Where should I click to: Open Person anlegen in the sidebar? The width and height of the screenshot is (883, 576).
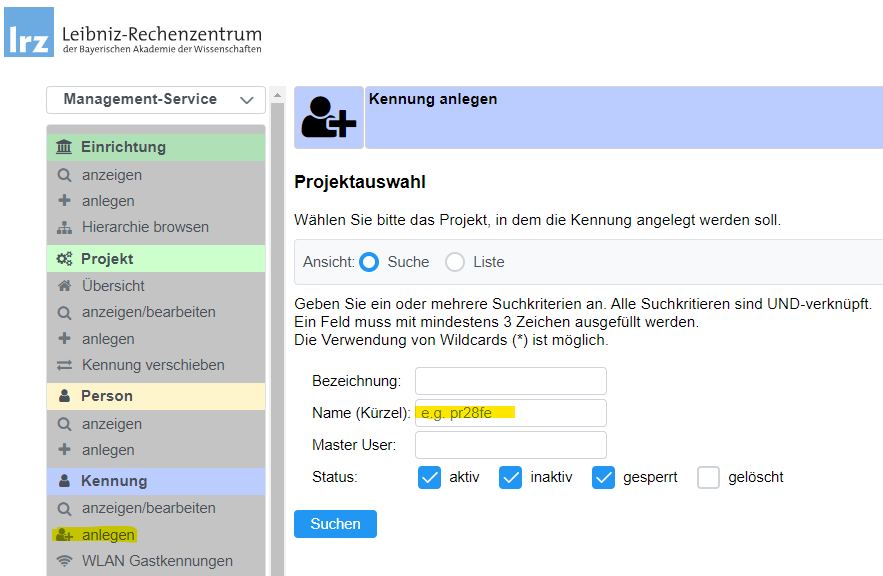[x=108, y=450]
